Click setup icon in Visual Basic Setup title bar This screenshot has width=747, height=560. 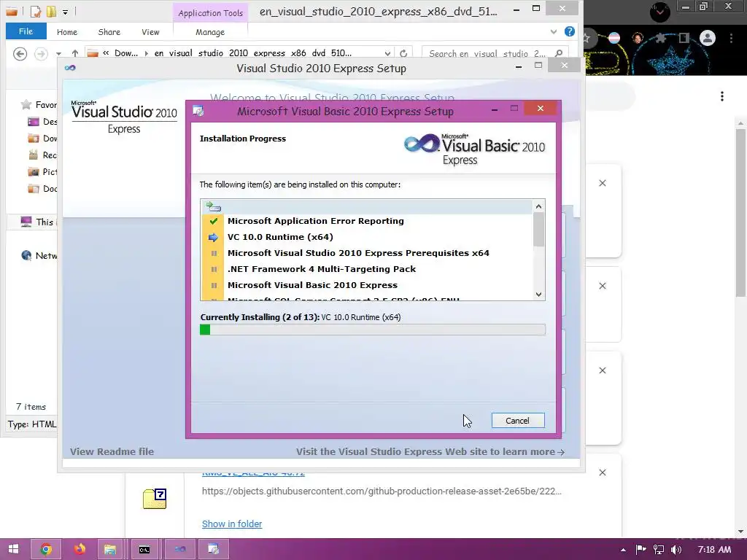click(x=198, y=111)
